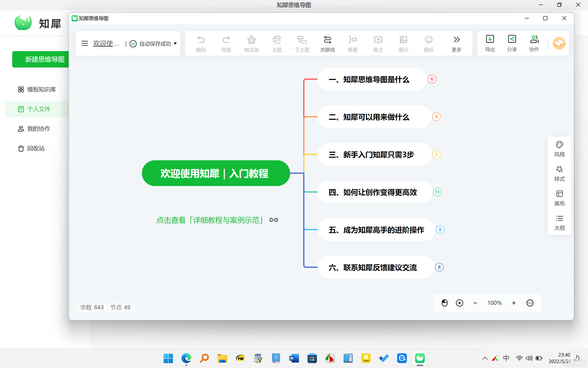Zoom out with the minus button
This screenshot has width=588, height=368.
(475, 303)
